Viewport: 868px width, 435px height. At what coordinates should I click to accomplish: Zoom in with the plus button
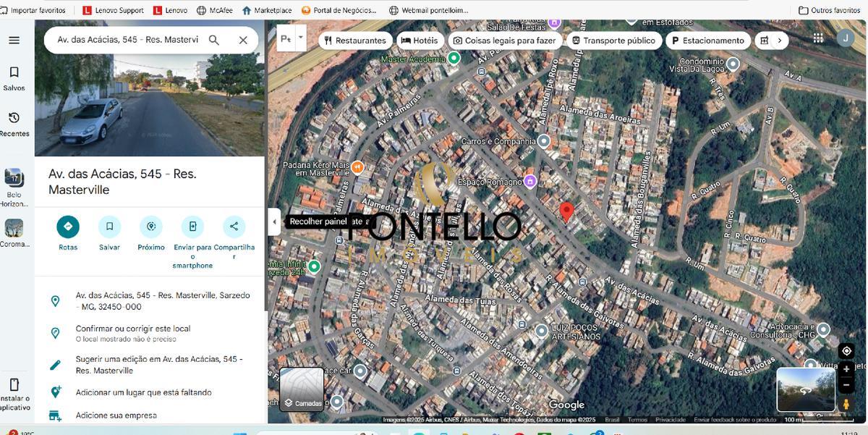846,369
